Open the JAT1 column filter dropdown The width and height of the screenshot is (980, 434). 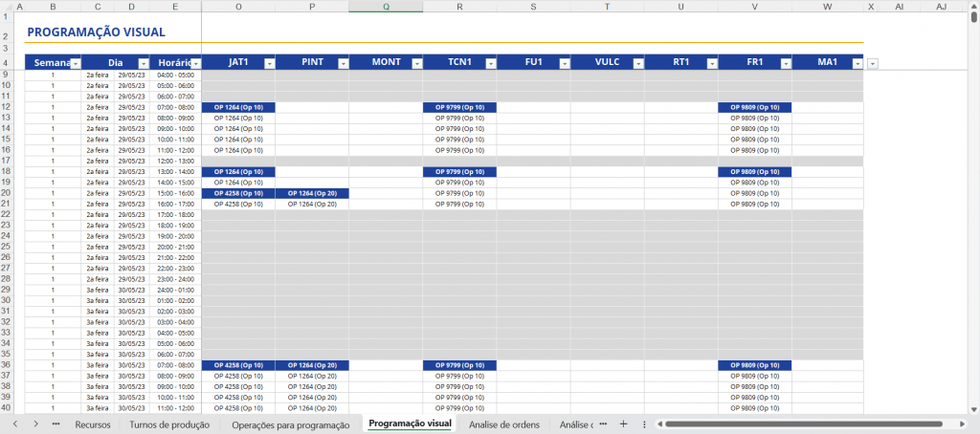268,63
